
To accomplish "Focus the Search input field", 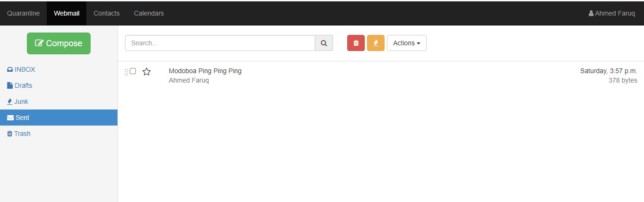I will point(220,43).
